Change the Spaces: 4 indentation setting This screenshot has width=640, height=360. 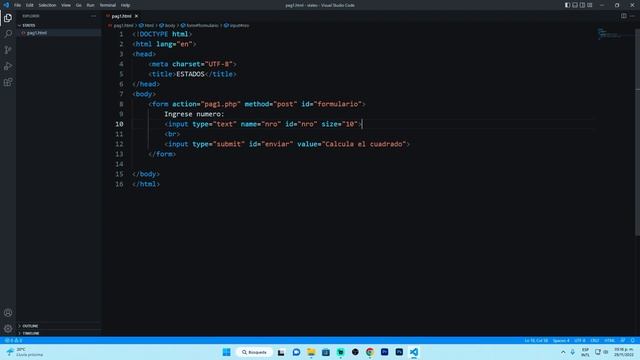tap(561, 340)
